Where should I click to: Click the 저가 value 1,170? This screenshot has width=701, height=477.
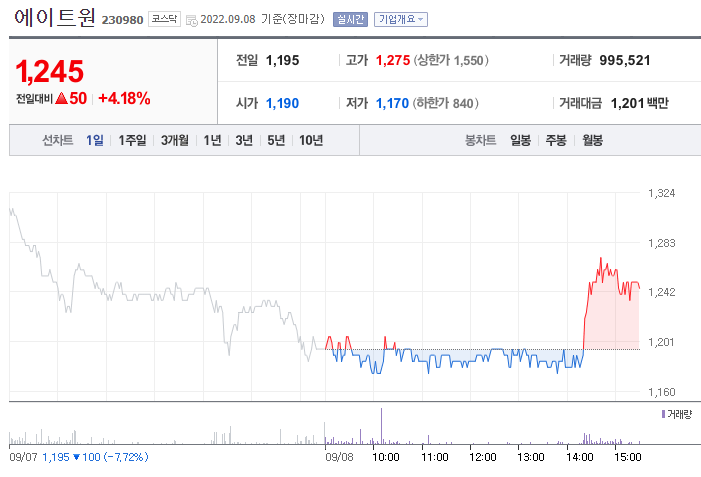(392, 103)
